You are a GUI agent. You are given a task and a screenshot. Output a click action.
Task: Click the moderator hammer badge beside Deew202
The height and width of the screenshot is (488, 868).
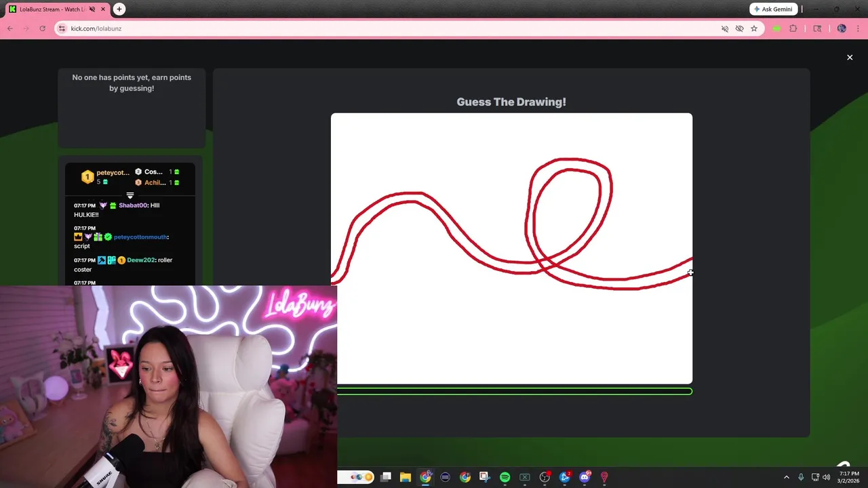pos(102,260)
